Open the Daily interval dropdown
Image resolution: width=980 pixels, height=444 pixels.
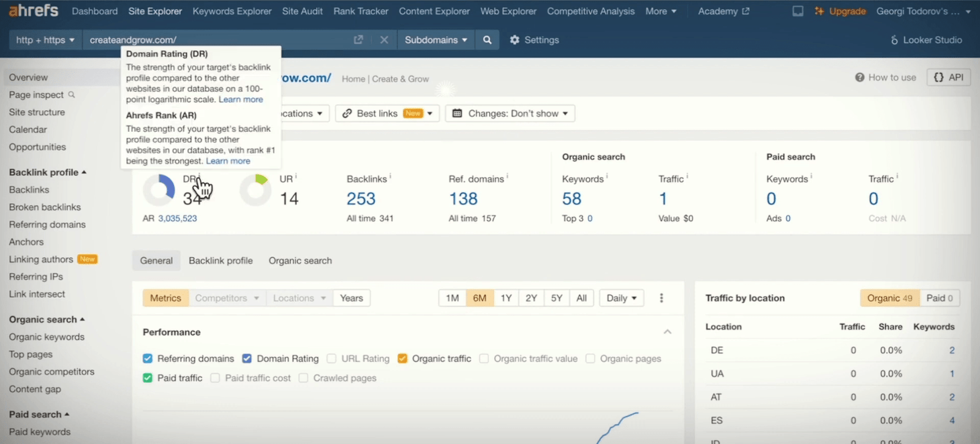point(622,298)
